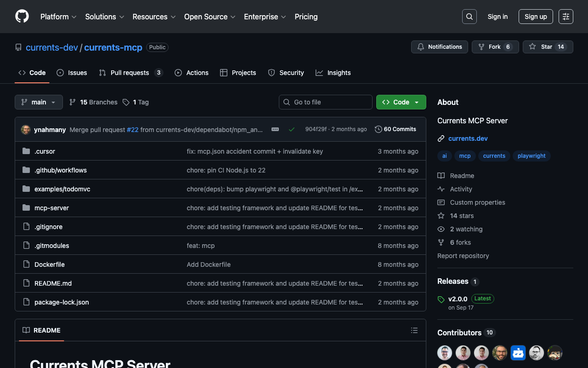Expand the Platform navigation menu

pyautogui.click(x=58, y=17)
